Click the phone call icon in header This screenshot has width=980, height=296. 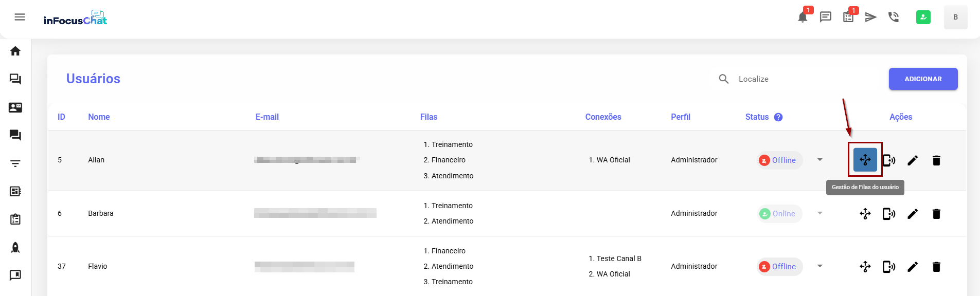(894, 17)
